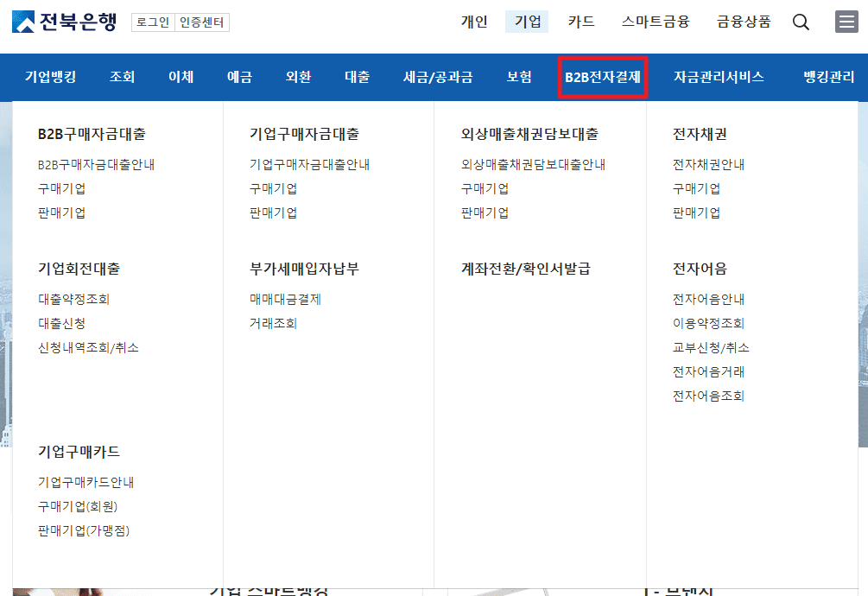868x596 pixels.
Task: Select 판매기업(가맹점) under 기업구매카드
Action: [x=85, y=531]
